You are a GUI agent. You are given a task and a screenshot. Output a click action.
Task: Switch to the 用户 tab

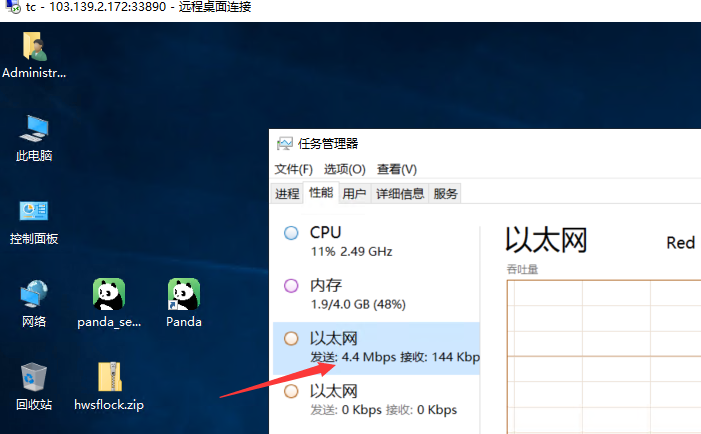click(x=354, y=193)
